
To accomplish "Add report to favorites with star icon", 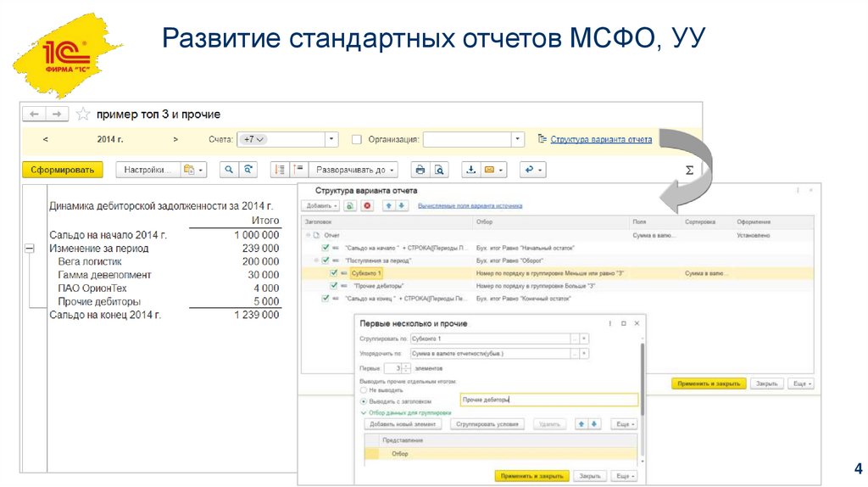I will pyautogui.click(x=83, y=115).
